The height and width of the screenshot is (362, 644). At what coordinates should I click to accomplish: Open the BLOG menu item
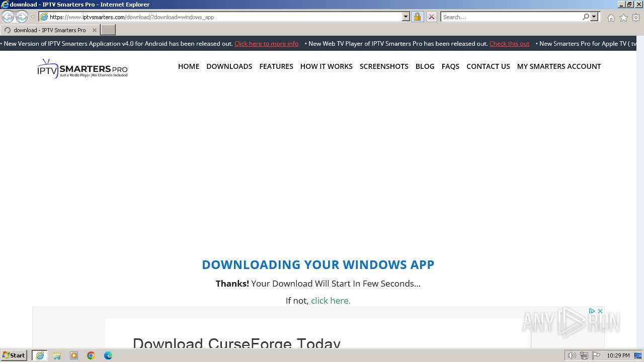pyautogui.click(x=425, y=66)
